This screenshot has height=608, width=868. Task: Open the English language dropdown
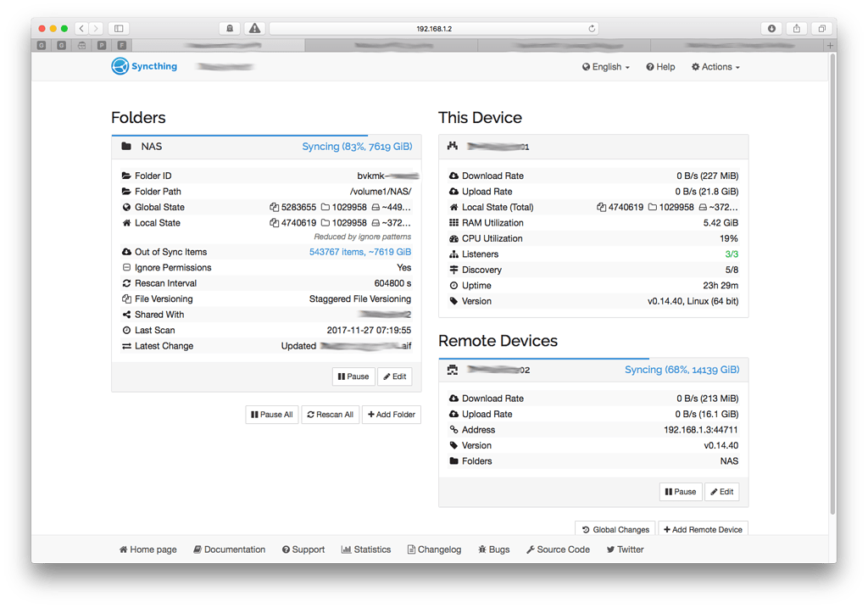coord(604,66)
